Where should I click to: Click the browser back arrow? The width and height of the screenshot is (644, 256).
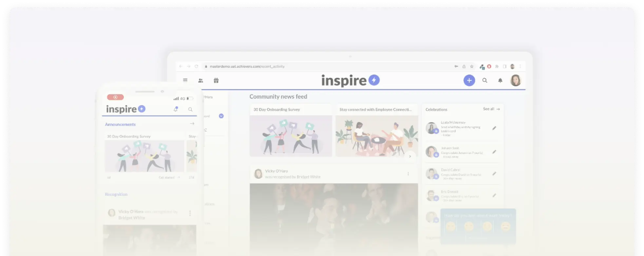[181, 66]
